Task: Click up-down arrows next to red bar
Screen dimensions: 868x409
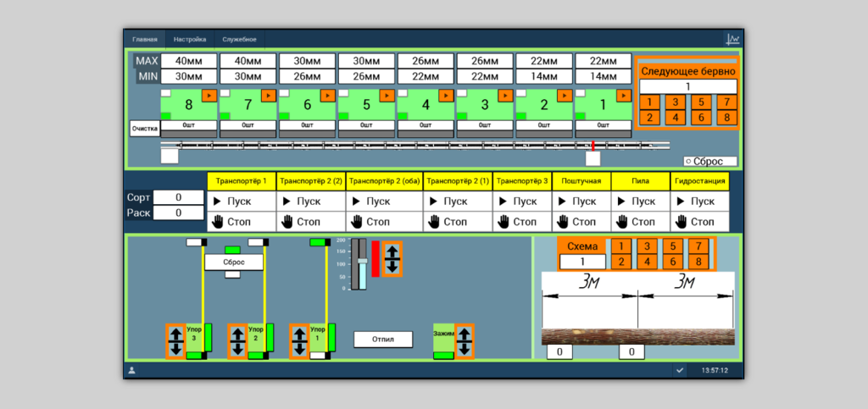Action: (392, 258)
